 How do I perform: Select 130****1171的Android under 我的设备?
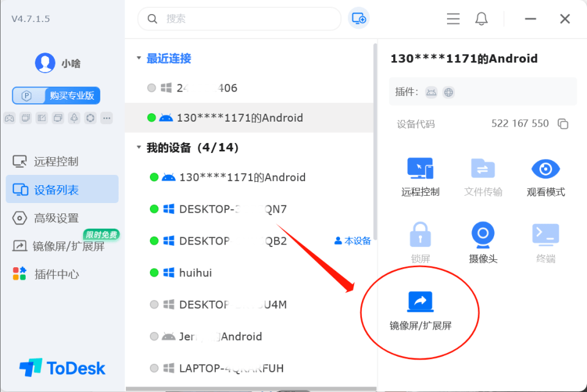point(249,177)
